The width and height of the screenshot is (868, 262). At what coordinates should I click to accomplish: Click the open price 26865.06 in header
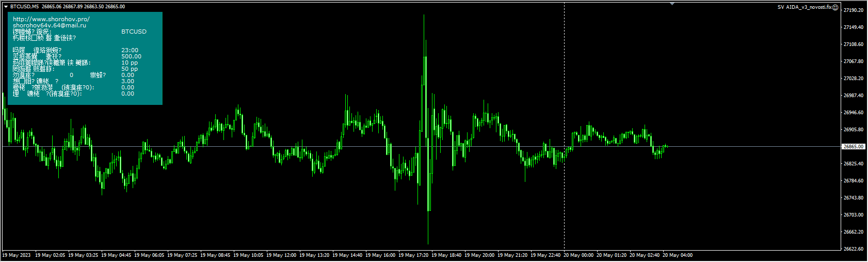point(52,7)
